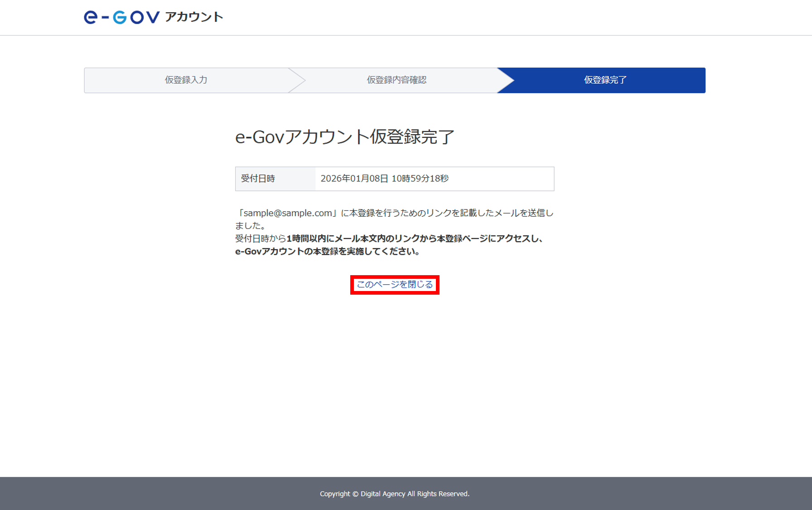The width and height of the screenshot is (812, 510).
Task: Select the 仮登録内容確認 step
Action: [396, 80]
